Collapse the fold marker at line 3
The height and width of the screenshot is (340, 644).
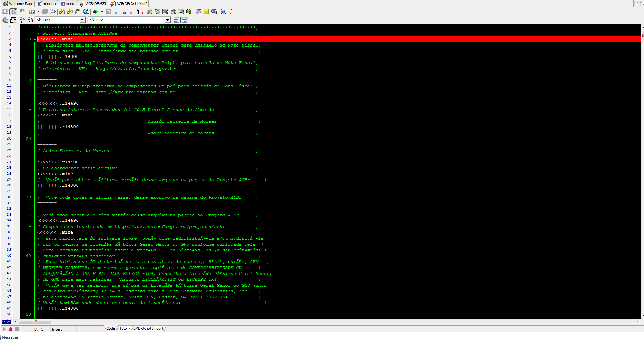tap(34, 39)
